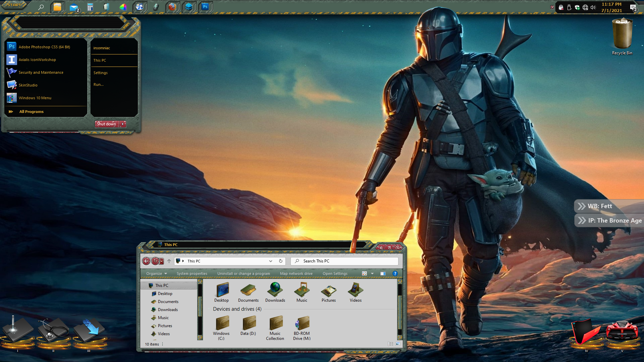Image resolution: width=644 pixels, height=362 pixels.
Task: Open taskbar search magnifier
Action: (41, 7)
